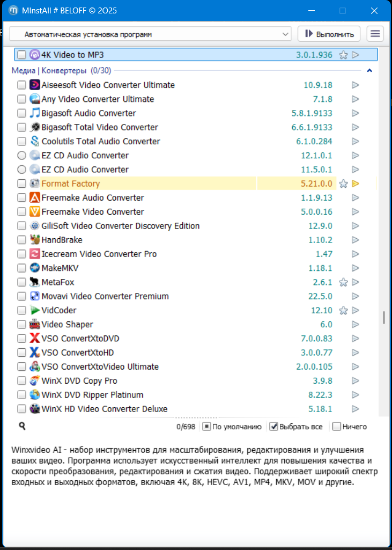The height and width of the screenshot is (550, 392).
Task: Open the hamburger menu
Action: click(x=375, y=34)
